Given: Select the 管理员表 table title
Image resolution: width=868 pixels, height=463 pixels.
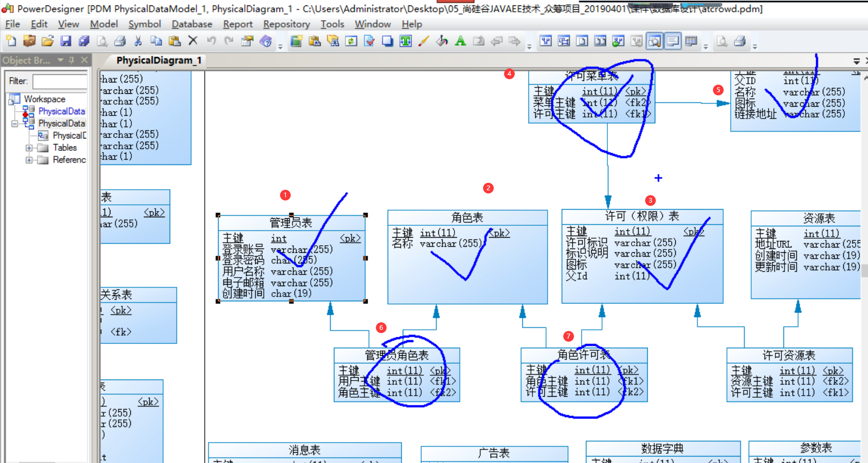Looking at the screenshot, I should tap(291, 223).
